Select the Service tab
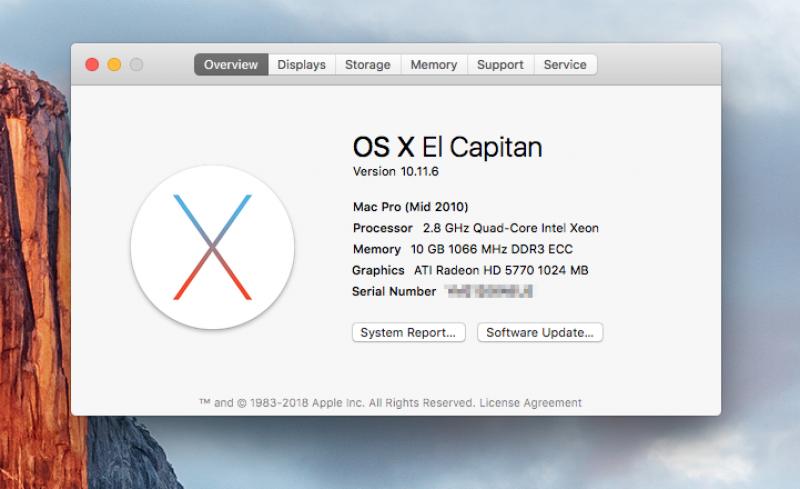This screenshot has height=489, width=800. click(x=565, y=65)
